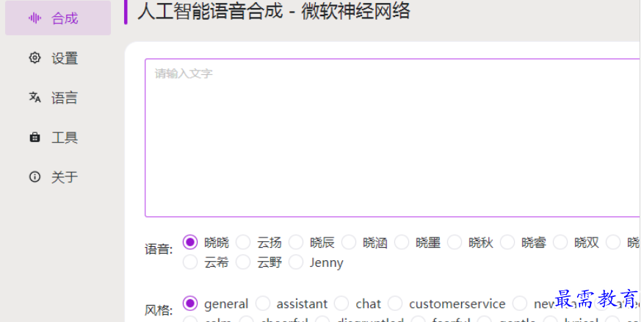Viewport: 644px width, 322px height.
Task: Select the chat style radio button
Action: [x=341, y=304]
